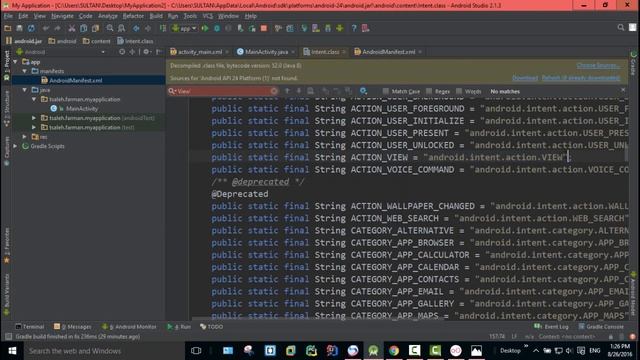Go to next search occurrence arrow
This screenshot has width=640, height=360.
[x=299, y=91]
